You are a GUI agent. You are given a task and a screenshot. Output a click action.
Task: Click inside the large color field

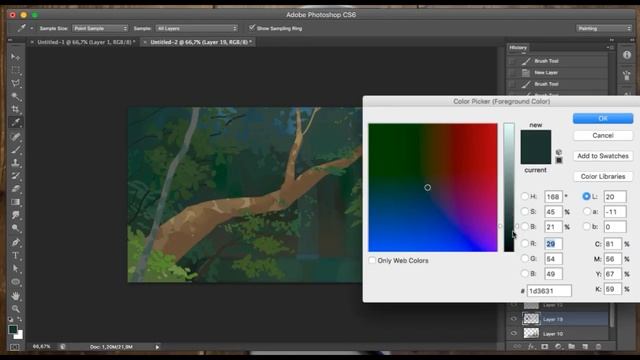click(433, 187)
